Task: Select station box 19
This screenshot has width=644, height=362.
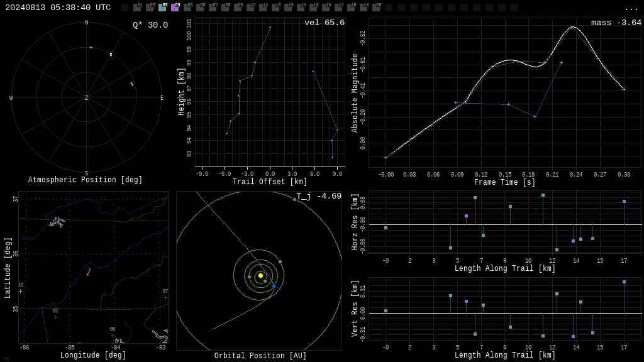Action: tap(363, 7)
